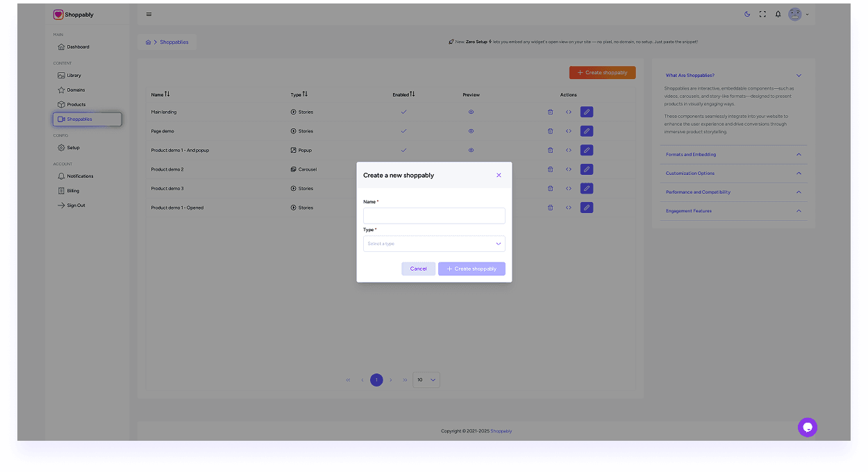Screen dimensions: 868x472
Task: Open the notifications bell icon
Action: coord(778,14)
